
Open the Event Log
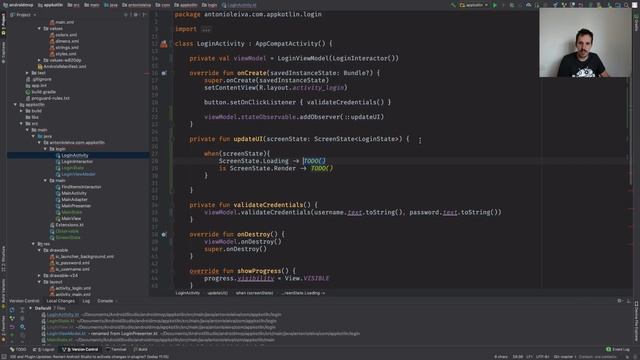(618, 349)
